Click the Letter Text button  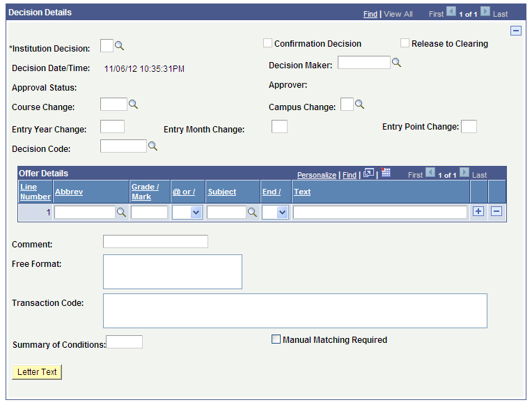pos(37,372)
